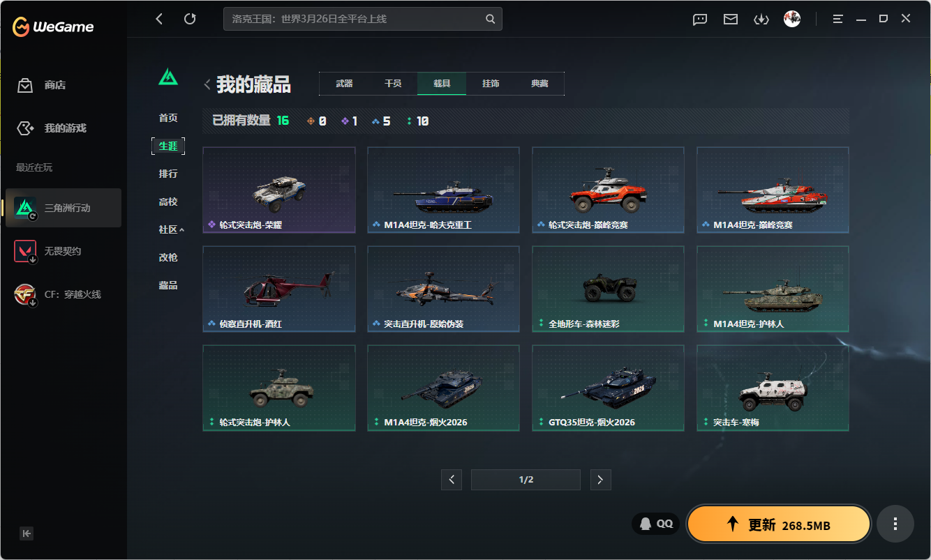Click the refresh page icon

(190, 19)
